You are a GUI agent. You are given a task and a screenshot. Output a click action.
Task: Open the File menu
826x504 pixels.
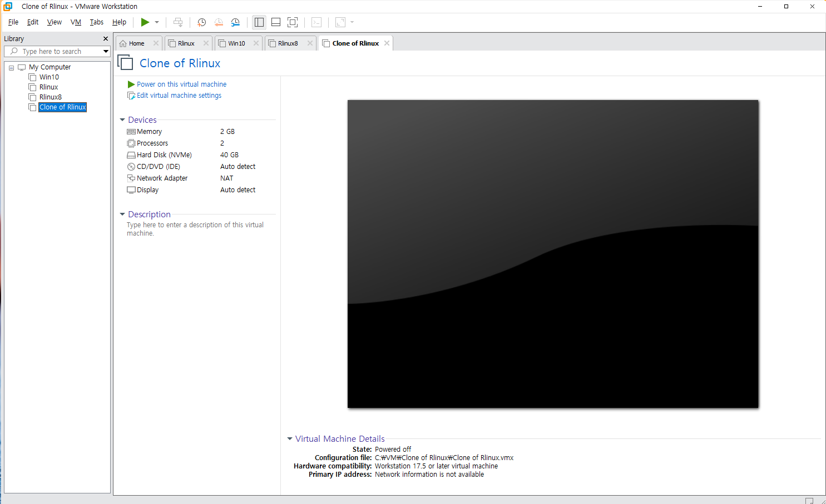tap(13, 22)
